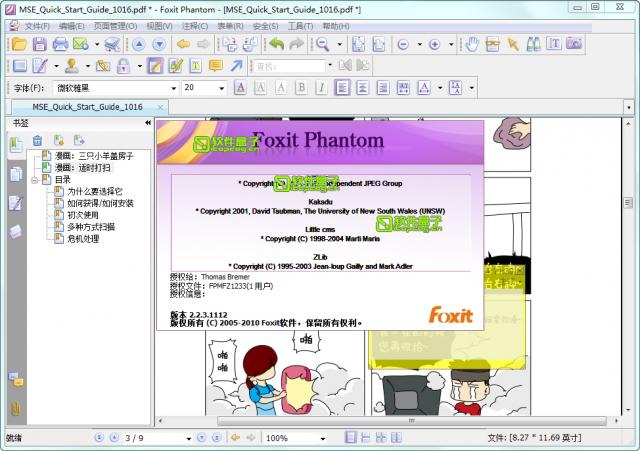The image size is (640, 451).
Task: Open the Pages thumbnail panel in sidebar
Action: 15,174
